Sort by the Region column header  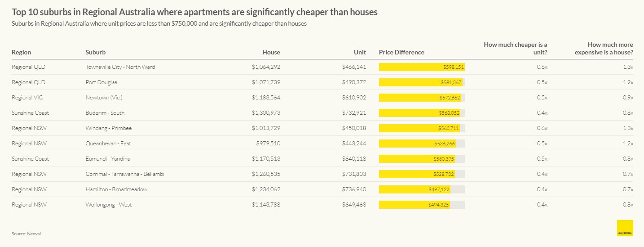pos(22,52)
